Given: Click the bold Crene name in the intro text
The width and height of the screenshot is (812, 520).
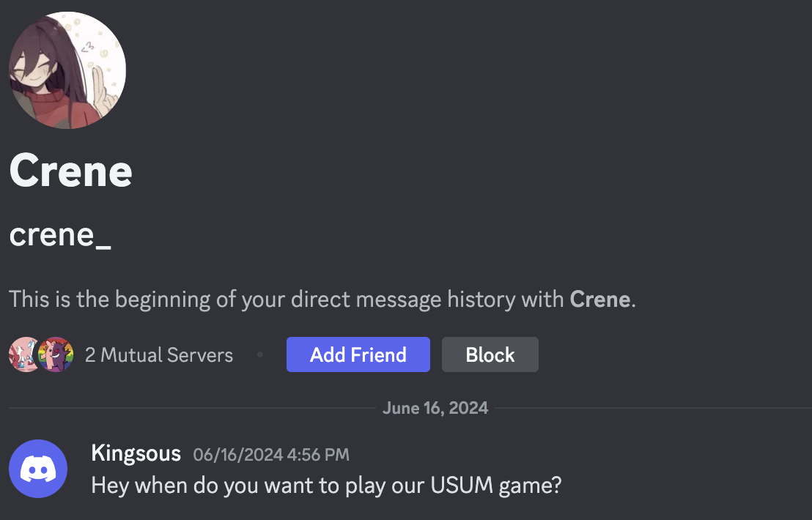Looking at the screenshot, I should 600,299.
